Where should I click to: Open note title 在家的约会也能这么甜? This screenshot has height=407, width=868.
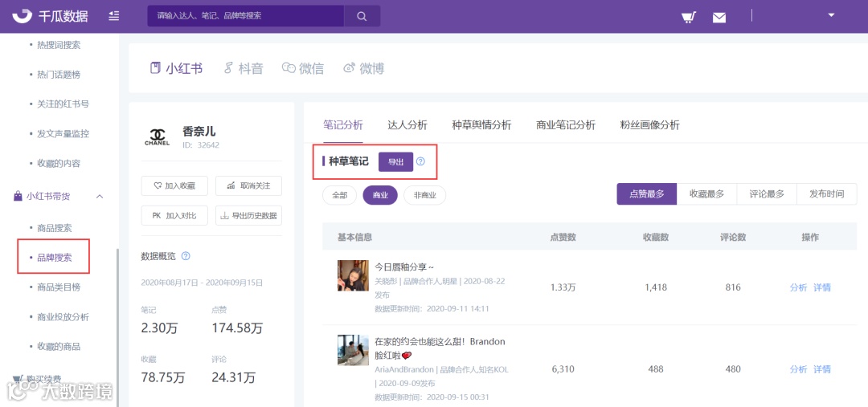(440, 348)
